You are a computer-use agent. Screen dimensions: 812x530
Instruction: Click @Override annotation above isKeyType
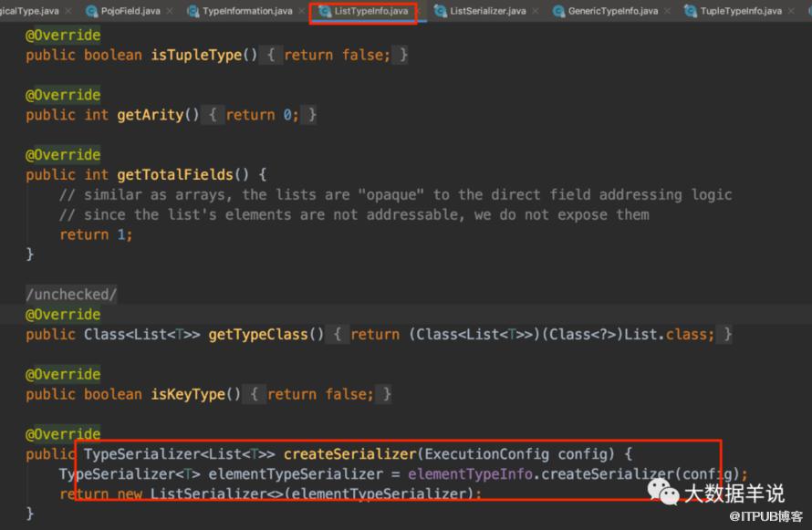pos(63,374)
